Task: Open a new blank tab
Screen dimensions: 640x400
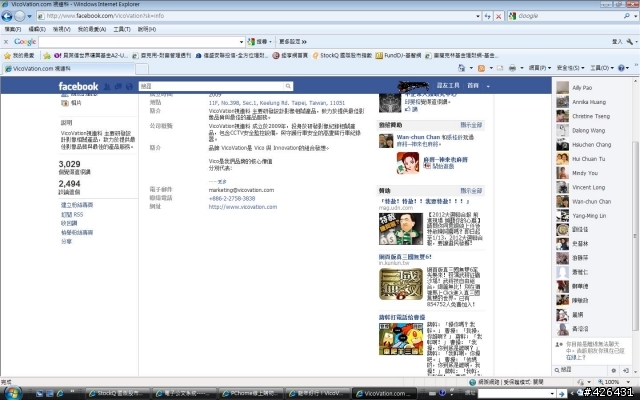Action: click(x=142, y=69)
